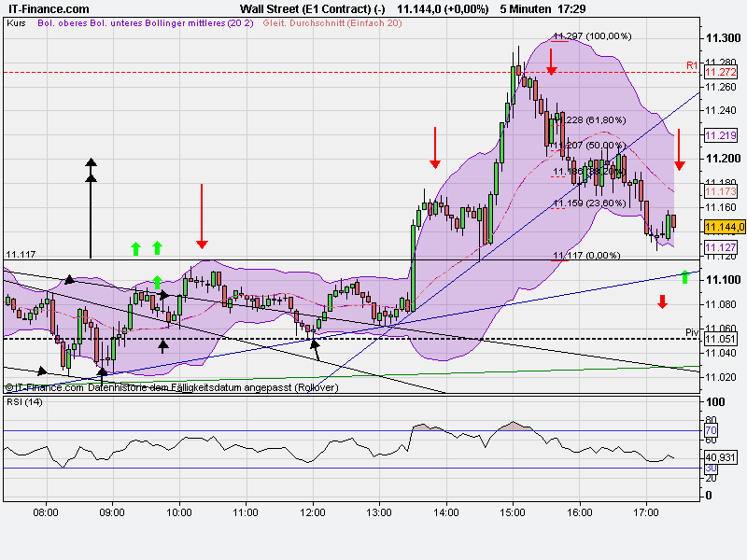Click the Piv pivot label
The image size is (747, 560).
(692, 332)
